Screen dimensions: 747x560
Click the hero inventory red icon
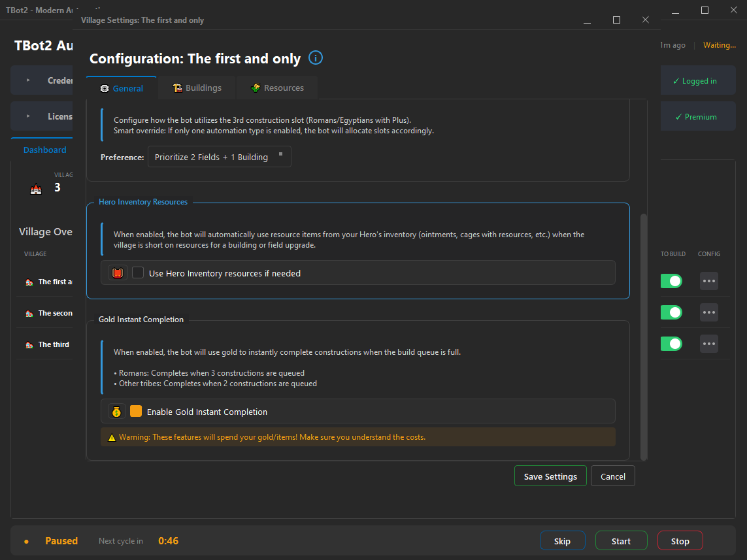click(x=118, y=273)
